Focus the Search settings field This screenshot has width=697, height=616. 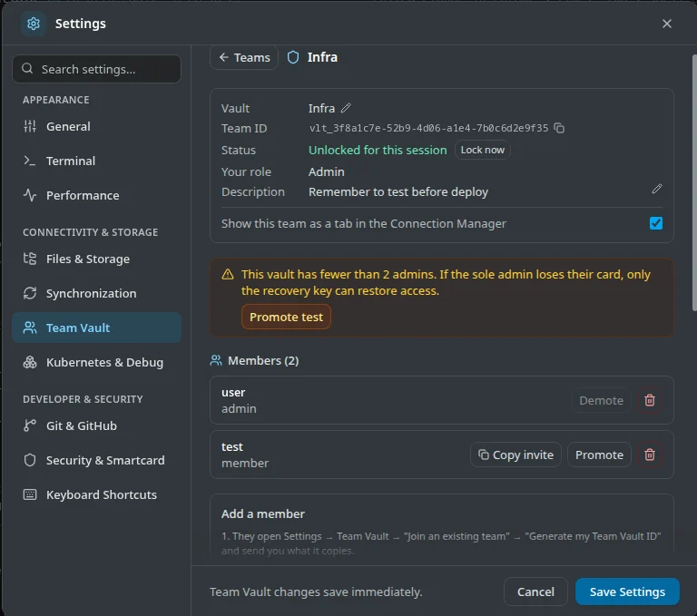(96, 69)
